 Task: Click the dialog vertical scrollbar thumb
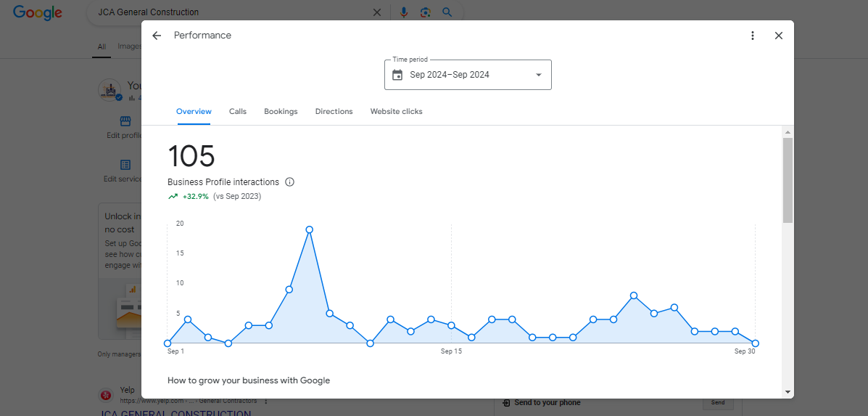(788, 181)
